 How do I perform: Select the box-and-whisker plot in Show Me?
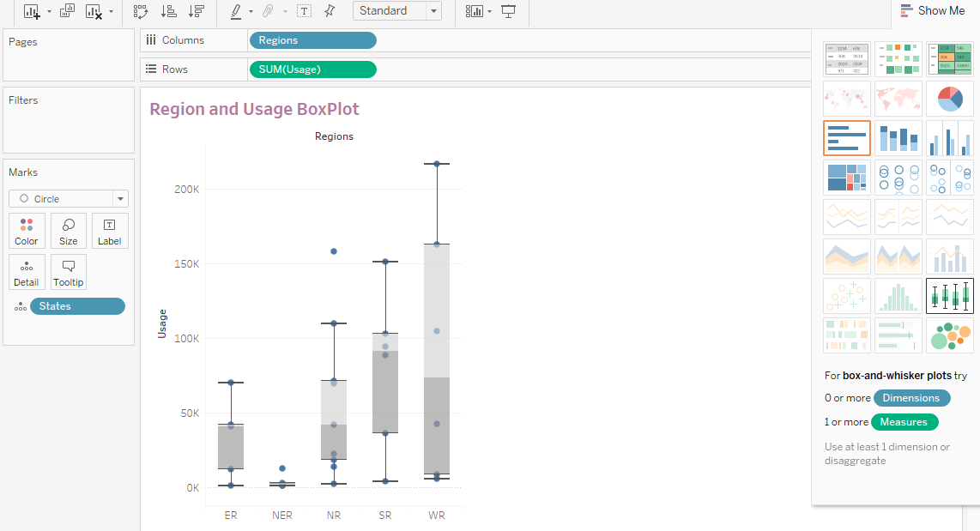coord(950,296)
